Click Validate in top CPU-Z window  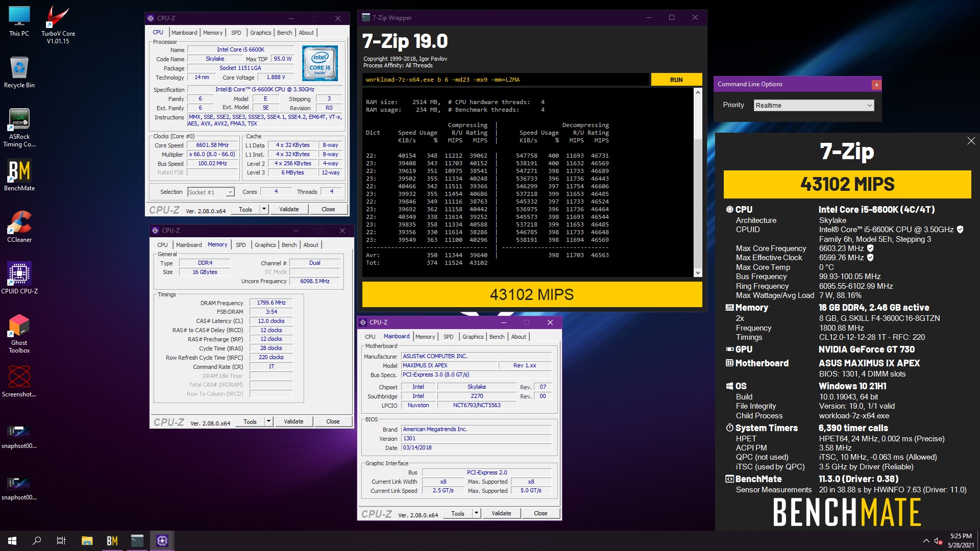(289, 209)
